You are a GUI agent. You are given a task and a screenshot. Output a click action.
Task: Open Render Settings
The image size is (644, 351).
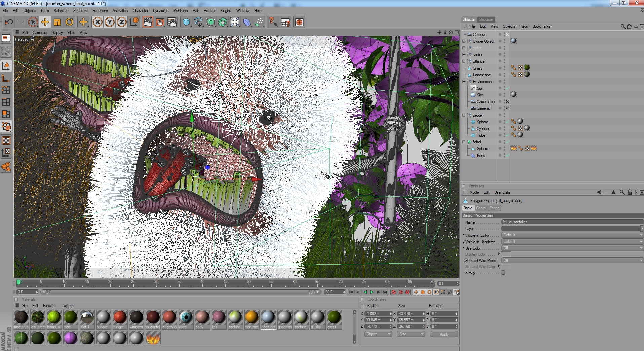(x=172, y=22)
